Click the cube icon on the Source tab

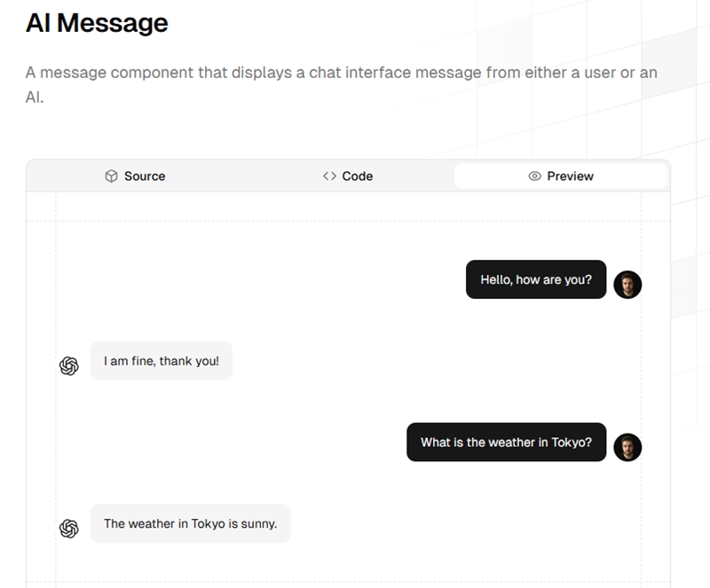click(111, 176)
